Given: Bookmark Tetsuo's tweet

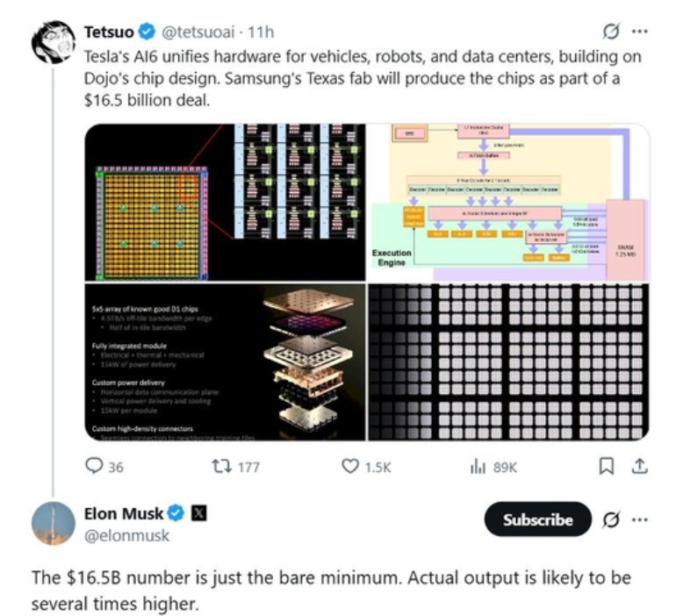Looking at the screenshot, I should pyautogui.click(x=606, y=467).
